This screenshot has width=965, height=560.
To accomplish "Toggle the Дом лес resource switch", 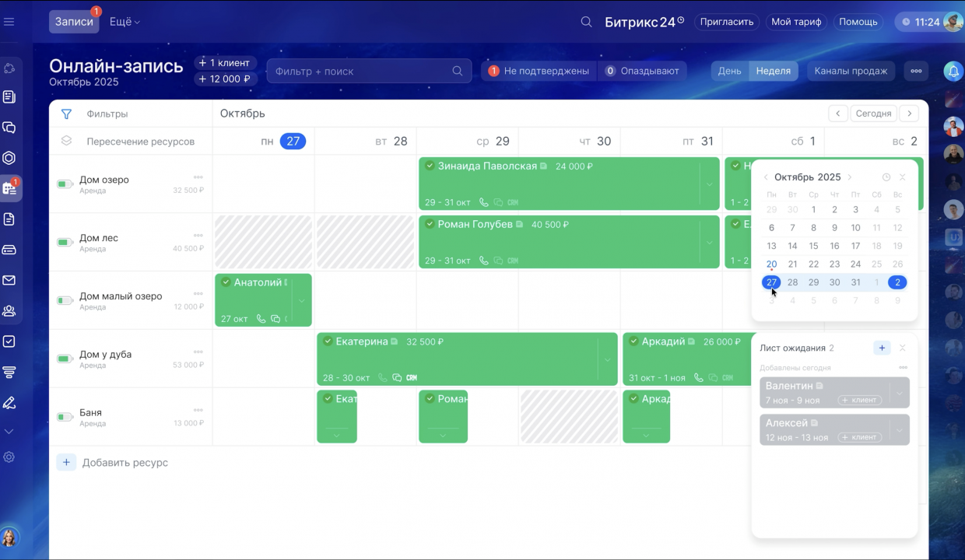I will [x=65, y=243].
